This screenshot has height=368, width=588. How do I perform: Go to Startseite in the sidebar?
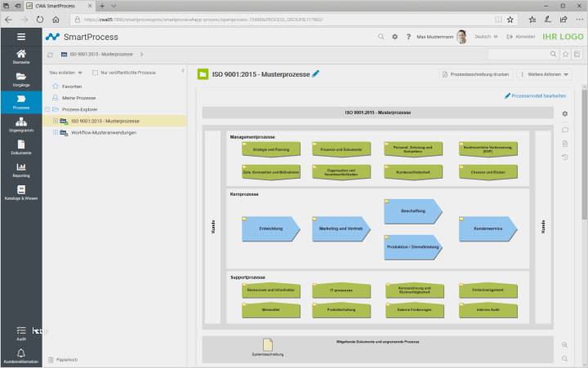click(x=21, y=56)
